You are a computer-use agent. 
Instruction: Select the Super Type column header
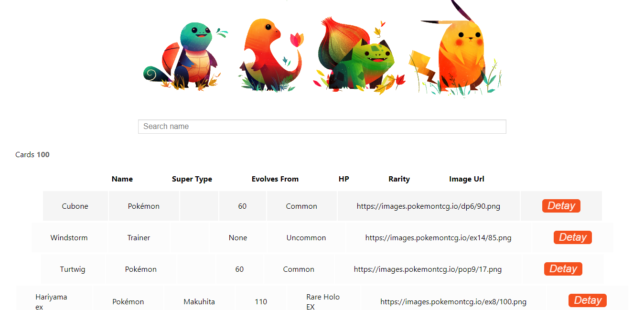pos(192,179)
